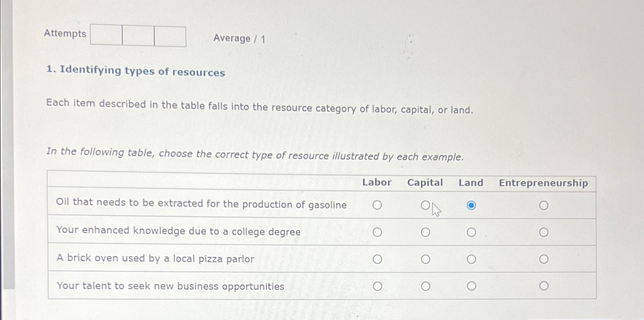Image resolution: width=644 pixels, height=320 pixels.
Task: Select Entrepreneurship for brick oven example
Action: click(x=544, y=259)
